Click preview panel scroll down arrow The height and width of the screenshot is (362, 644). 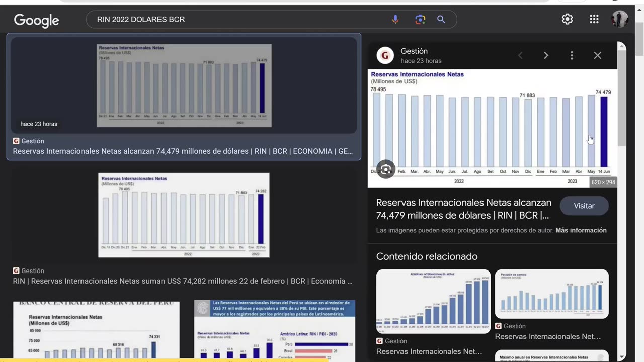coord(622,357)
